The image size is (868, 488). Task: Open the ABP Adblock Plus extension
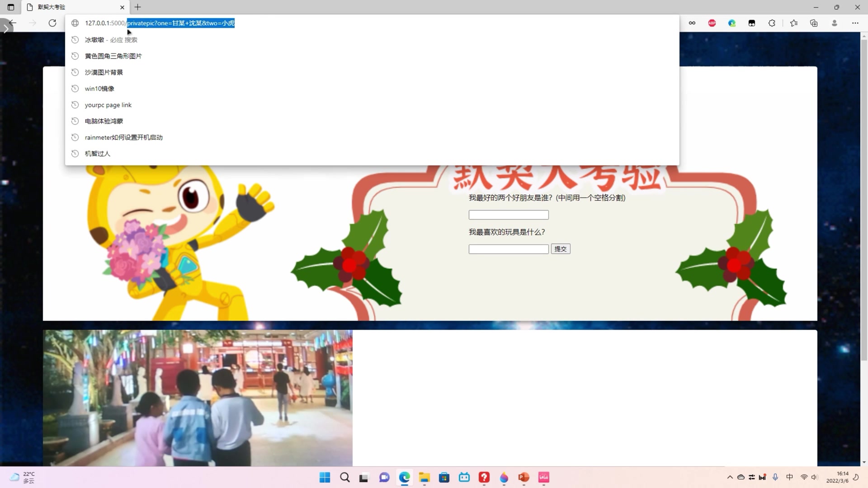(x=712, y=23)
